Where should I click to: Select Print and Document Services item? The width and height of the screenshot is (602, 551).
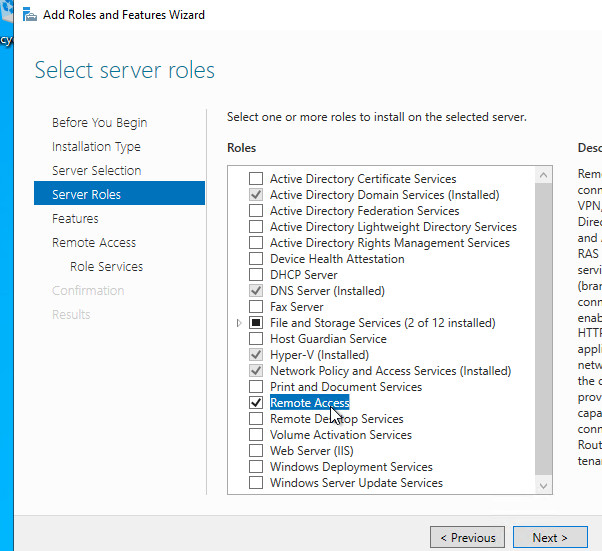(345, 387)
